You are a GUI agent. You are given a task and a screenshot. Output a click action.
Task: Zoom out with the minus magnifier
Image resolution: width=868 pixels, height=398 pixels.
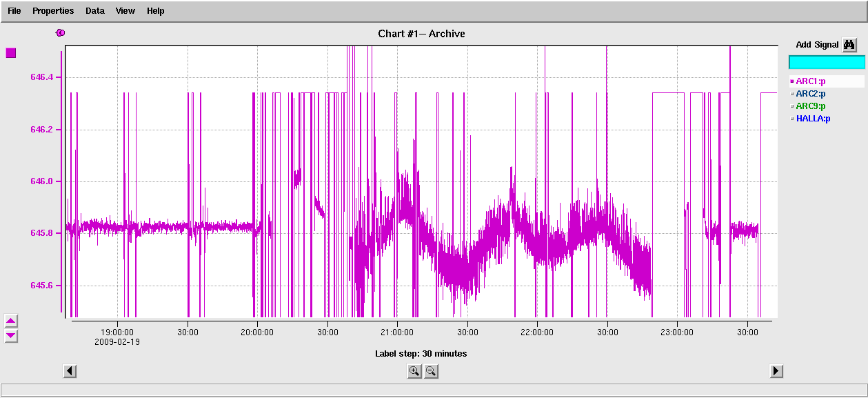(x=431, y=371)
